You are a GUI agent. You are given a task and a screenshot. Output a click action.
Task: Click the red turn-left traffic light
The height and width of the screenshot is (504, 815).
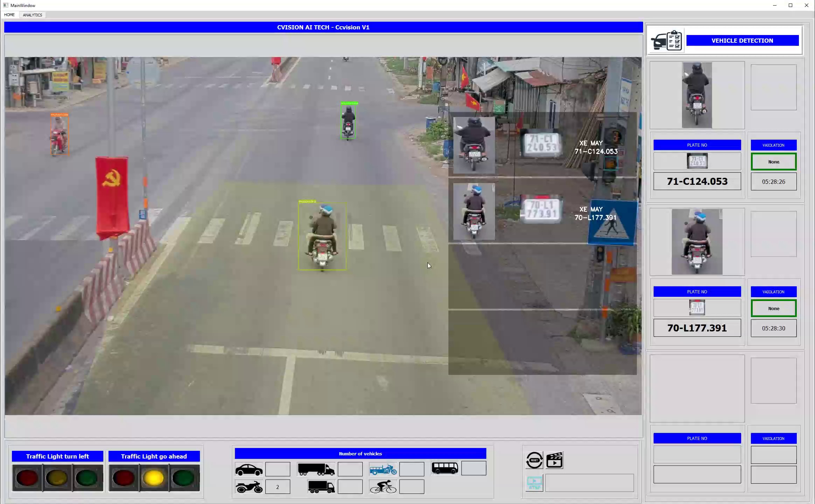click(x=27, y=478)
